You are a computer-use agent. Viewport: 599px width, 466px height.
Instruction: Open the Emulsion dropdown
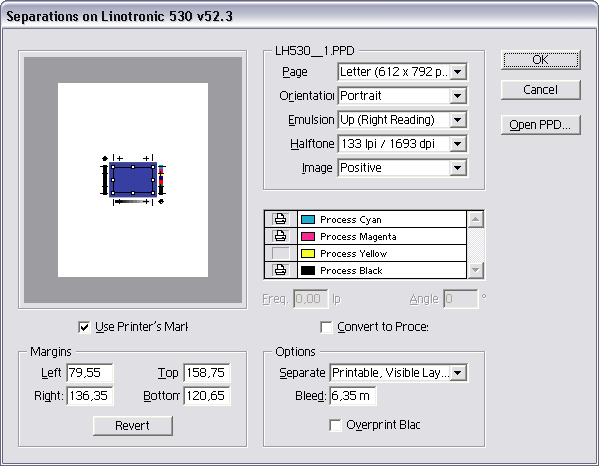tap(402, 120)
